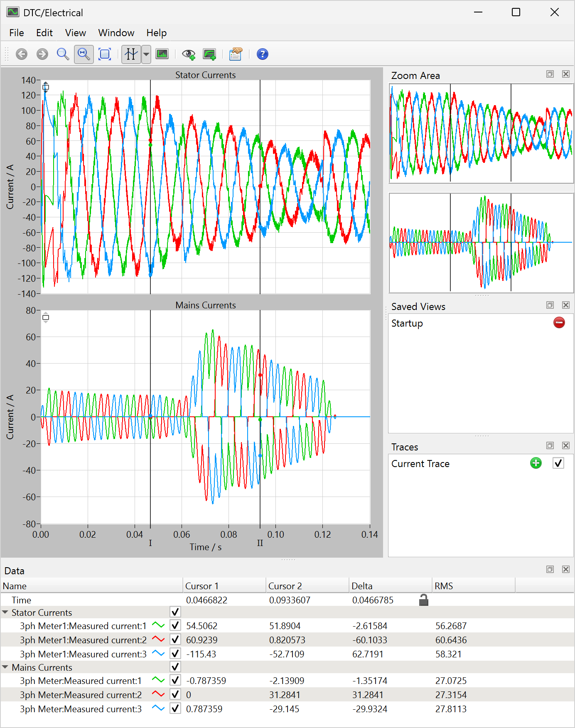Click the hold current trace icon

pos(210,54)
